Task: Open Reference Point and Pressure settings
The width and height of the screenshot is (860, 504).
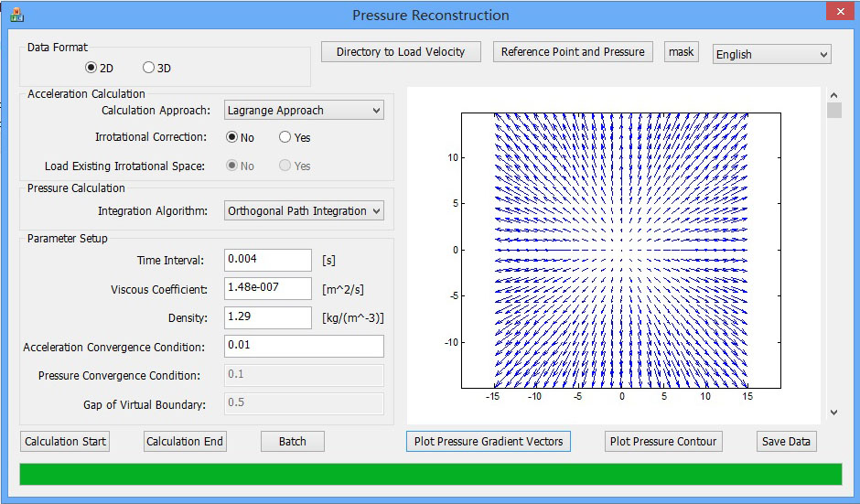Action: pyautogui.click(x=573, y=52)
